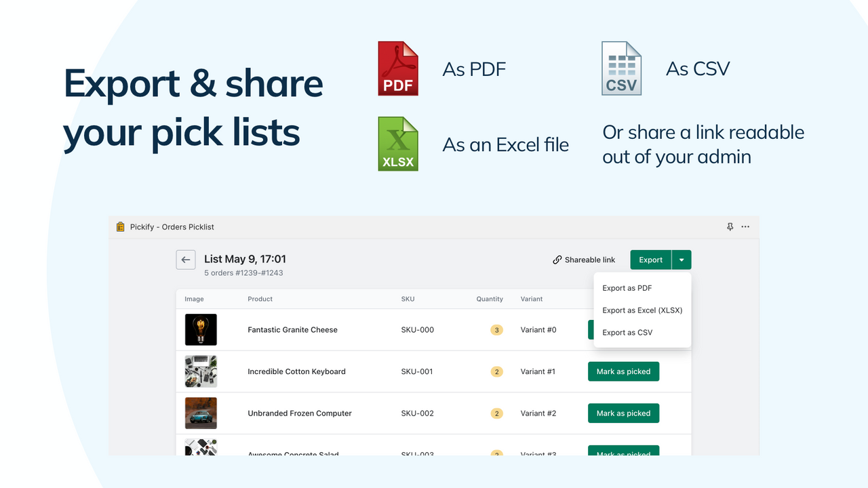The width and height of the screenshot is (868, 488).
Task: Click the Shareable link icon
Action: click(x=557, y=260)
